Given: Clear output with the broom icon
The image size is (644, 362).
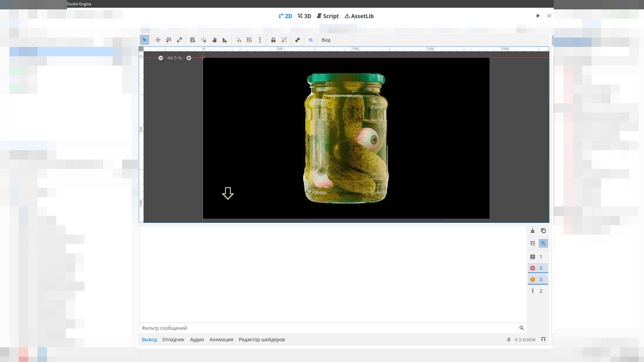Looking at the screenshot, I should tap(533, 231).
